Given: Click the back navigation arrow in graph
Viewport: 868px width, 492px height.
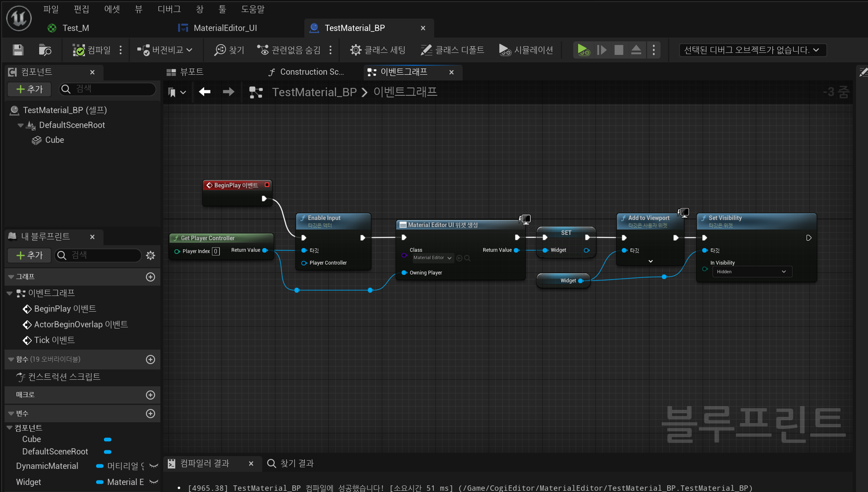Looking at the screenshot, I should pyautogui.click(x=205, y=92).
